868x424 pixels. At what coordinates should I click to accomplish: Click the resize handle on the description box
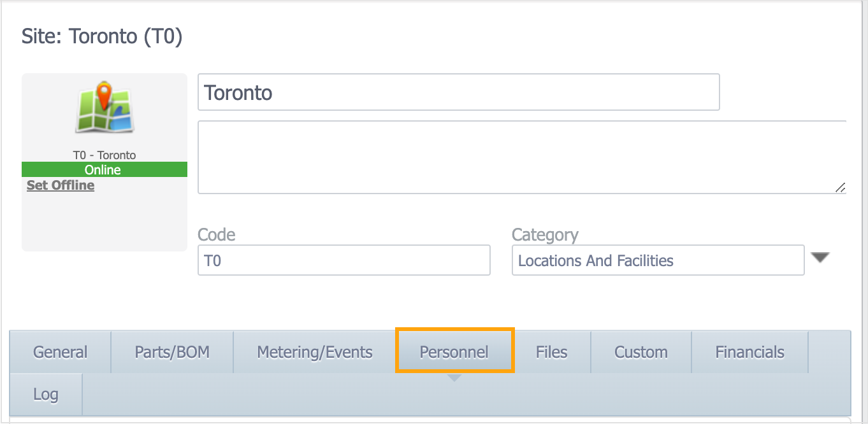tap(841, 188)
